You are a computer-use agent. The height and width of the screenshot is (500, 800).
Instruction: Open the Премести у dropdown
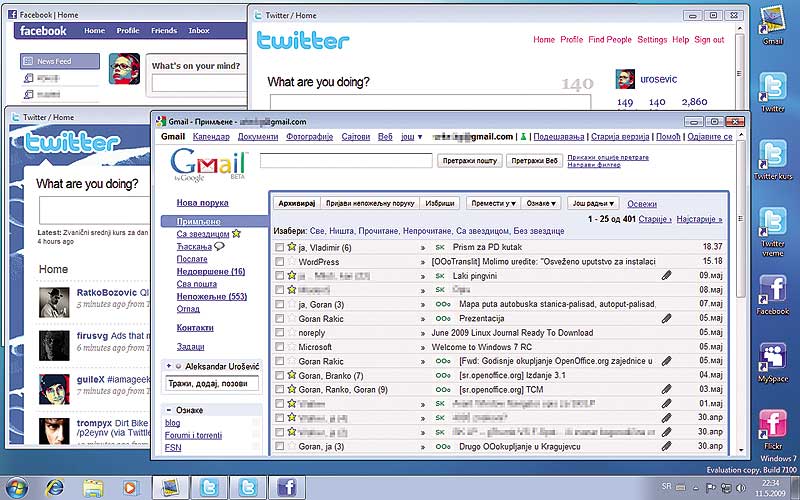point(493,203)
